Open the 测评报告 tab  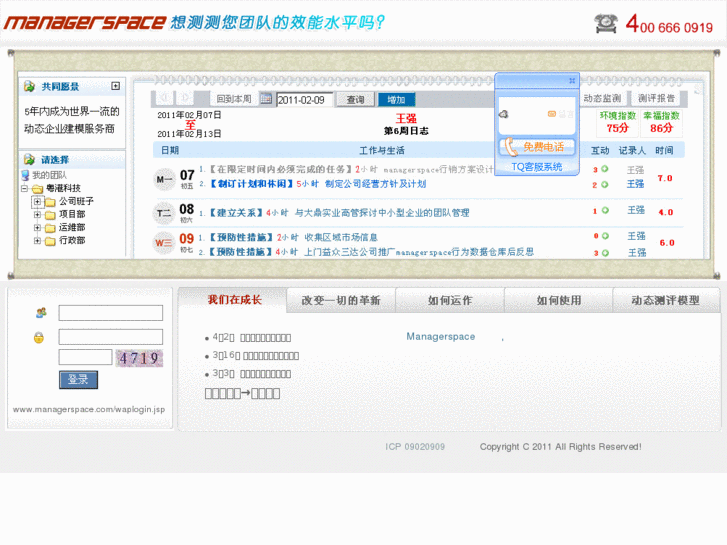656,98
